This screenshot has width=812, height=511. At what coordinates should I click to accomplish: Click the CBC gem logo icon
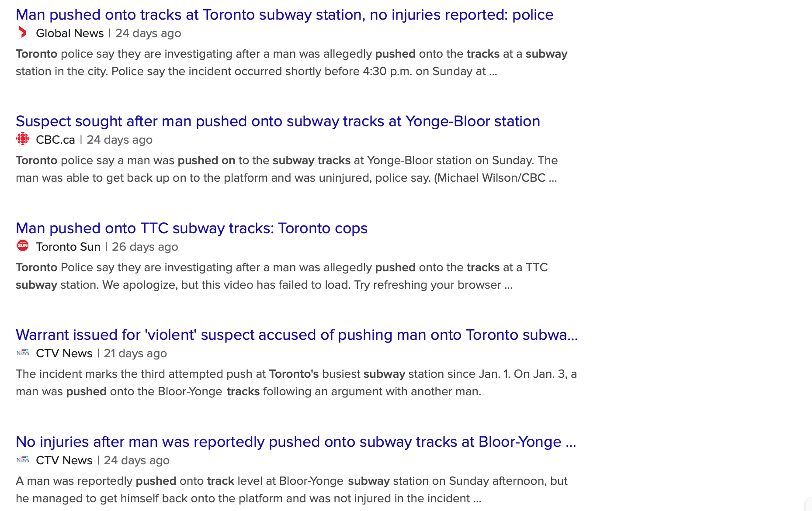(23, 139)
